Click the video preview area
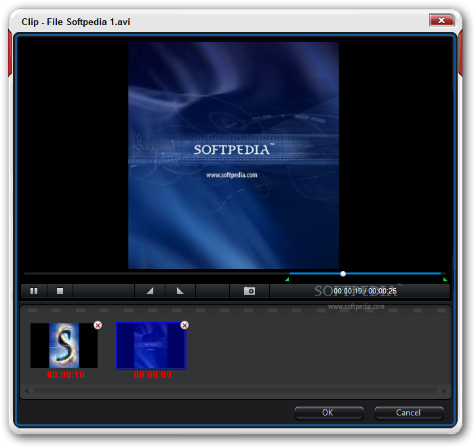Image resolution: width=476 pixels, height=448 pixels. 233,155
